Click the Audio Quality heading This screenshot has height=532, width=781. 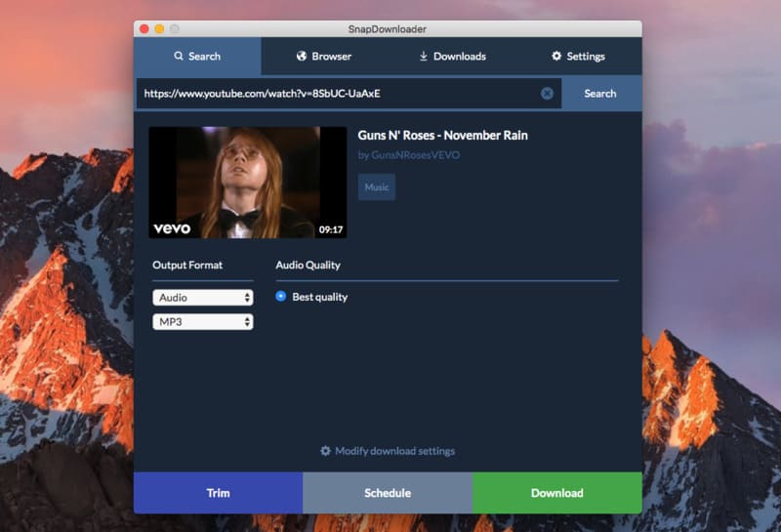click(308, 265)
